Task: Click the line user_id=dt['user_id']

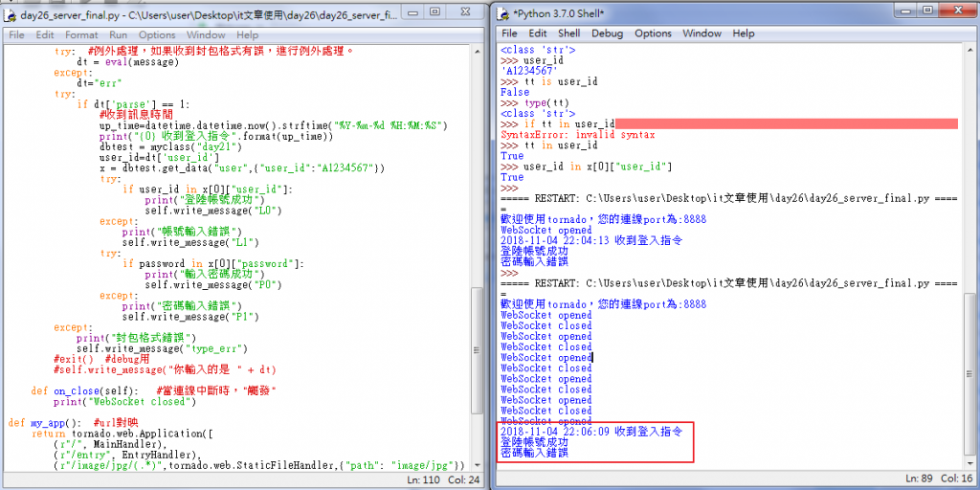Action: pos(160,158)
